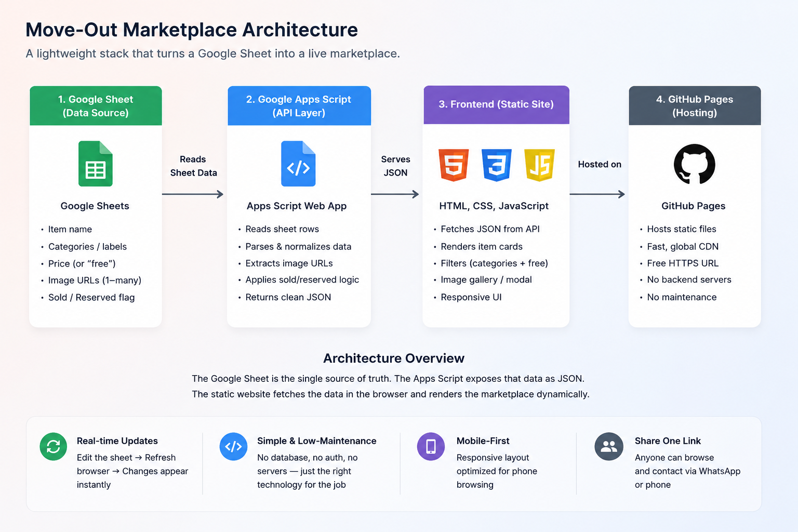Screen dimensions: 798x532
Task: Click the 'Real-time Updates' feature title
Action: tap(117, 441)
